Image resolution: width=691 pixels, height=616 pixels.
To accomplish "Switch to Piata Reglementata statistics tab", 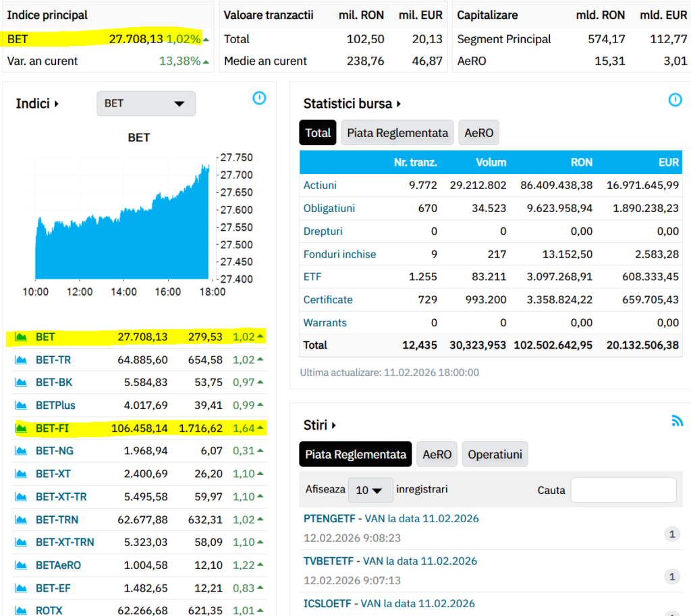I will (397, 133).
